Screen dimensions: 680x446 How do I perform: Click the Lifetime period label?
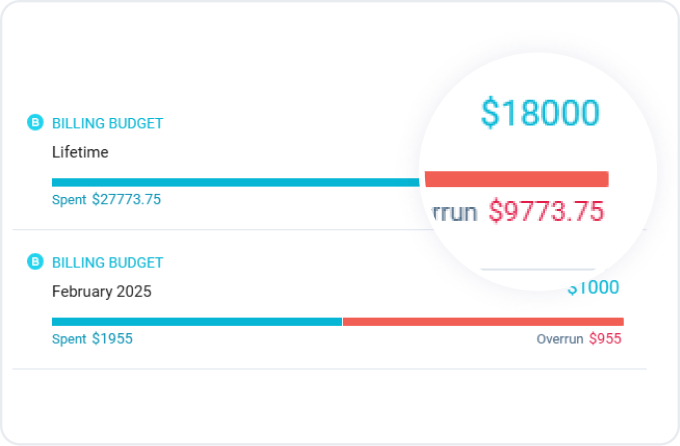(x=80, y=152)
